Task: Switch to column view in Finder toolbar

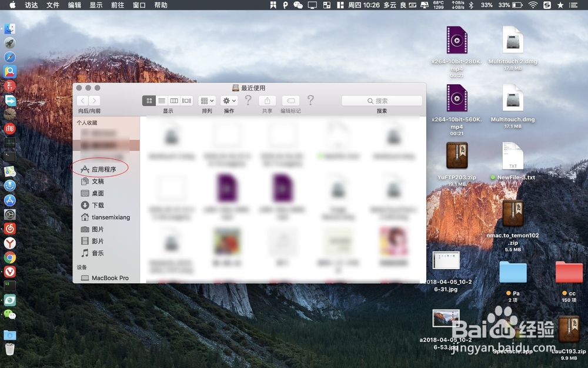Action: coord(173,100)
